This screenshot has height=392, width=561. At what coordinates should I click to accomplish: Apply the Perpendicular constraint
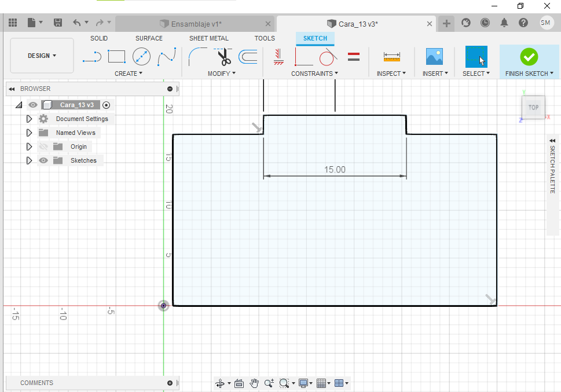tap(303, 57)
